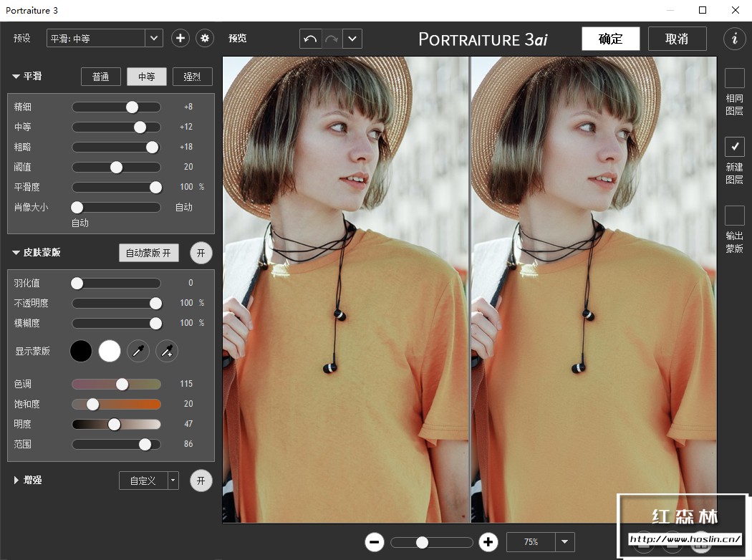752x560 pixels.
Task: Adjust the 肖像大小 slider
Action: click(116, 207)
